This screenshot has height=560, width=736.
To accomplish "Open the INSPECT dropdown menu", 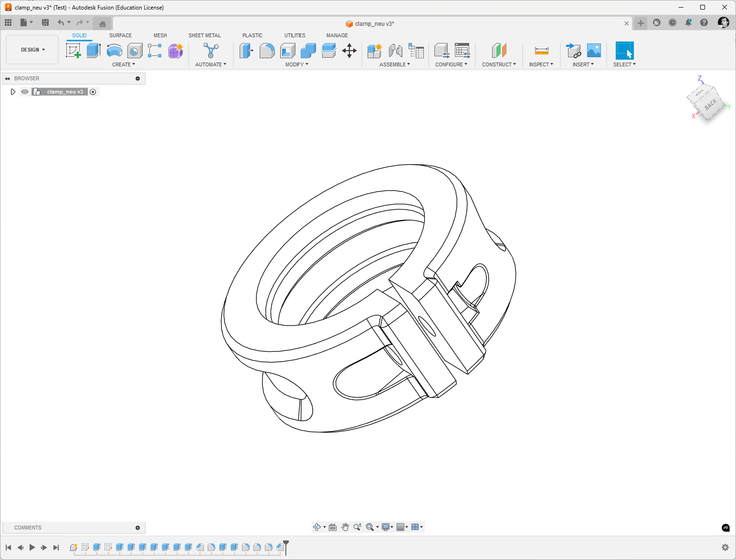I will click(x=541, y=64).
